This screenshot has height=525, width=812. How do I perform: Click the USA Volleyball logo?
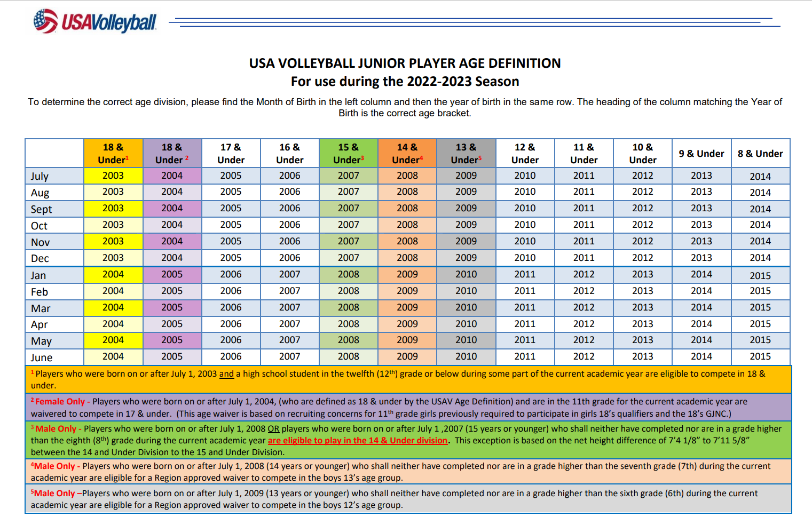[x=95, y=21]
